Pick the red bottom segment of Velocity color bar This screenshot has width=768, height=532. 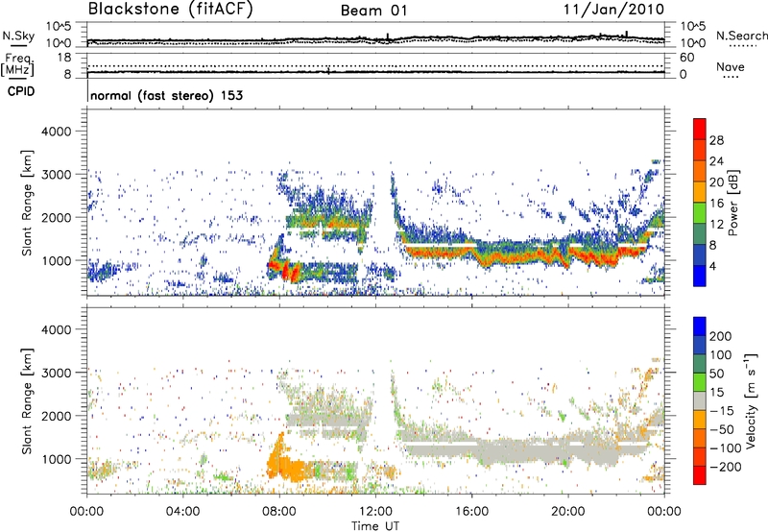[x=700, y=475]
